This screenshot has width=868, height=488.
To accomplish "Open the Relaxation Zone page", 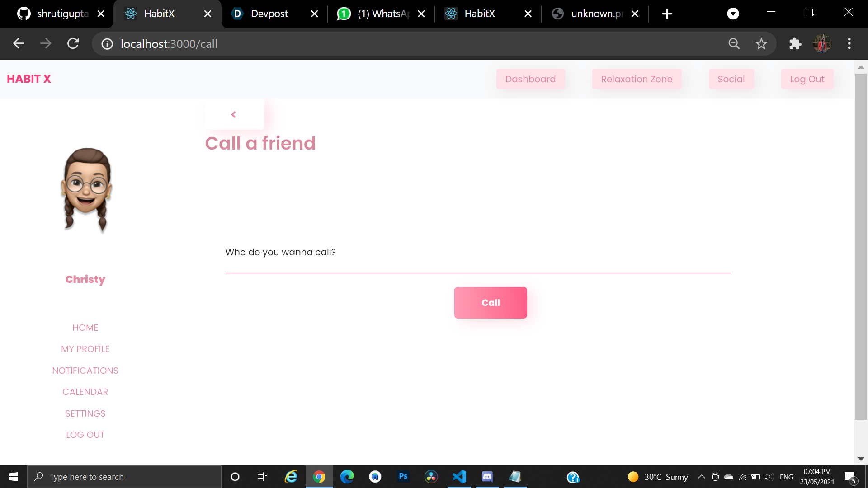I will point(637,79).
